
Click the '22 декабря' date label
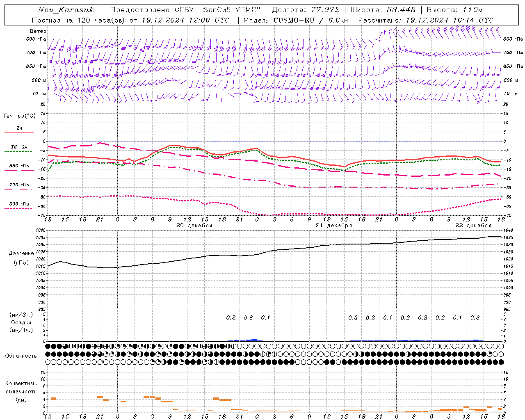point(473,226)
